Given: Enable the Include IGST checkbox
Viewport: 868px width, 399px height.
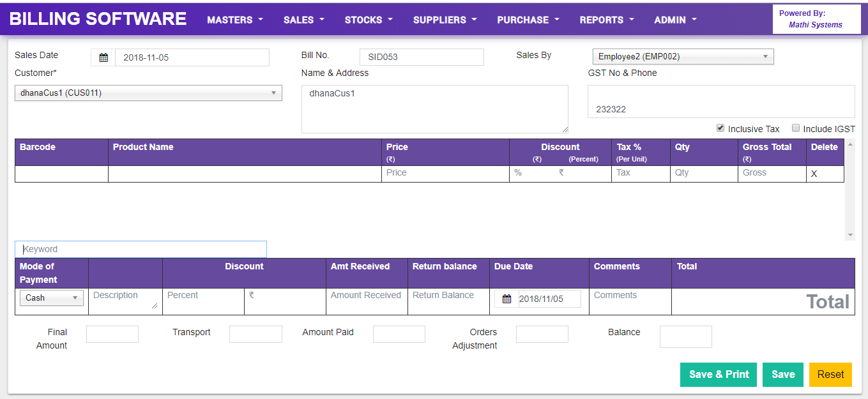Looking at the screenshot, I should coord(796,128).
